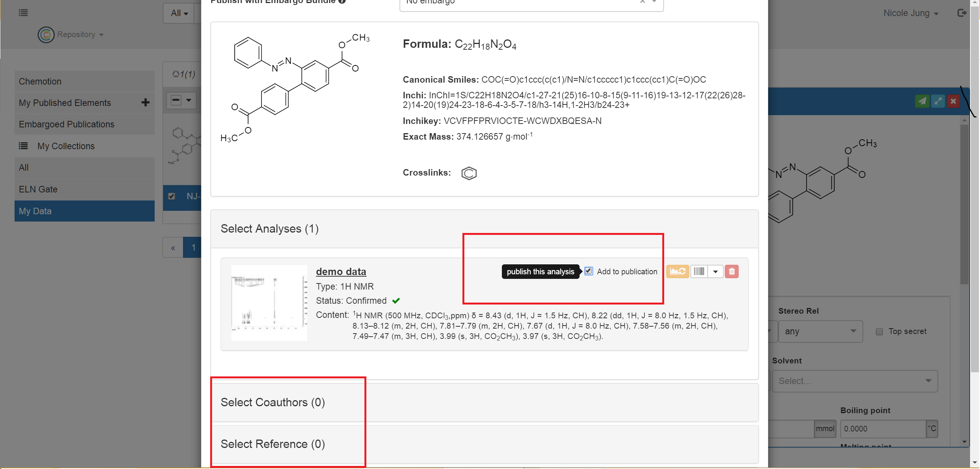Click the plus icon beside My Published Elements
Image resolution: width=980 pixels, height=469 pixels.
coord(145,103)
